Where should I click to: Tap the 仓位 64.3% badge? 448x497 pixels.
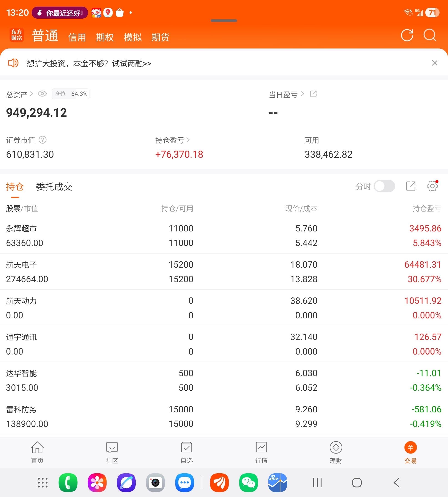point(71,94)
